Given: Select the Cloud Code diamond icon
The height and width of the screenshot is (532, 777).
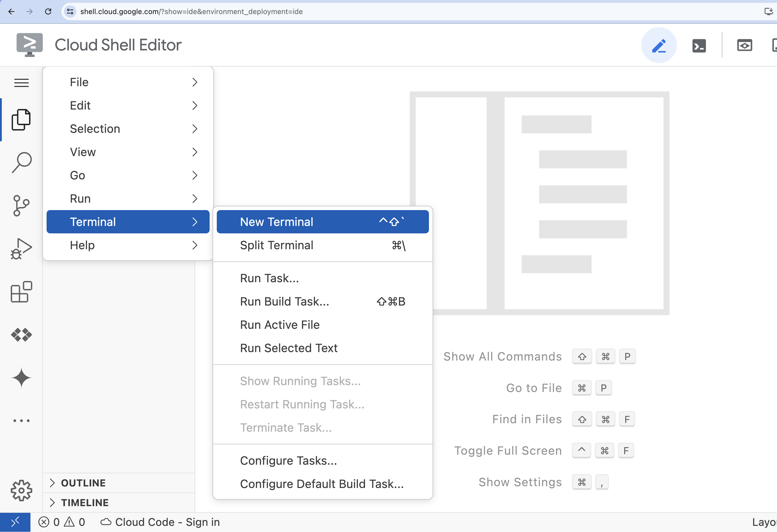Looking at the screenshot, I should [x=21, y=335].
